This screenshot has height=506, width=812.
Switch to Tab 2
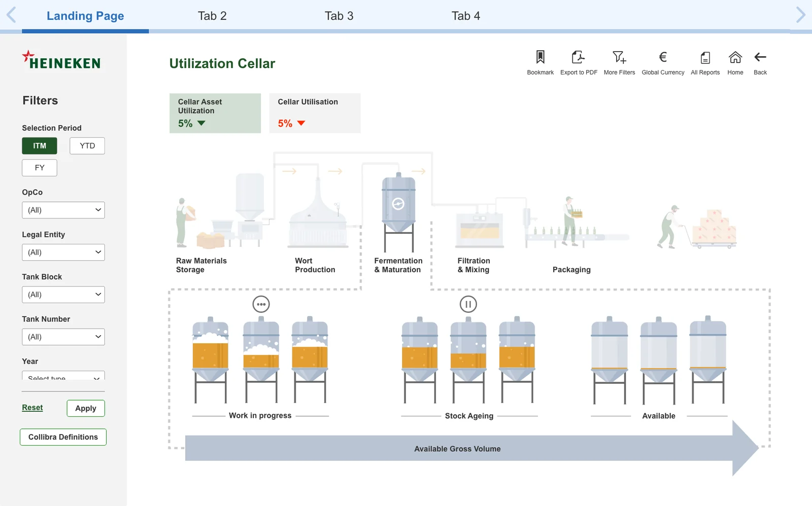pos(212,16)
